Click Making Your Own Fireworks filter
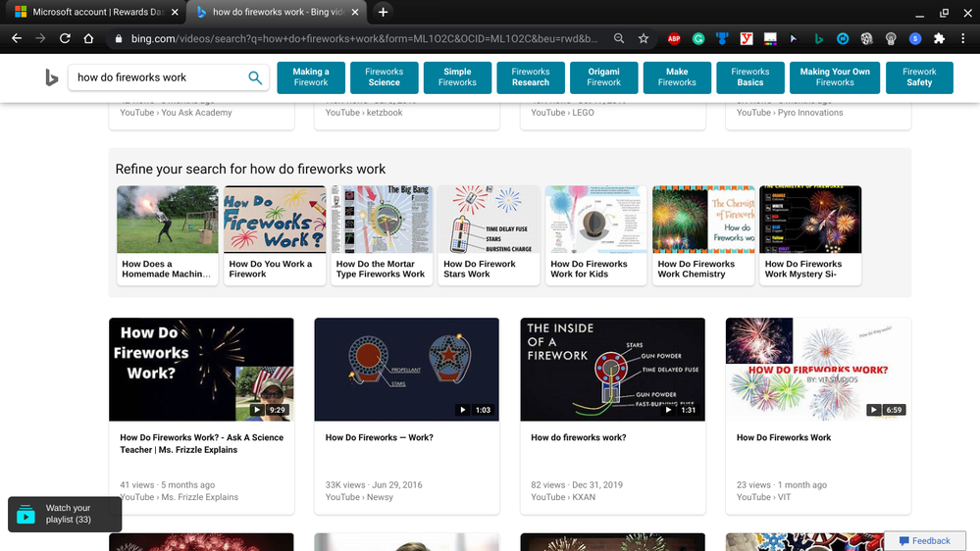The height and width of the screenshot is (551, 980). [835, 77]
